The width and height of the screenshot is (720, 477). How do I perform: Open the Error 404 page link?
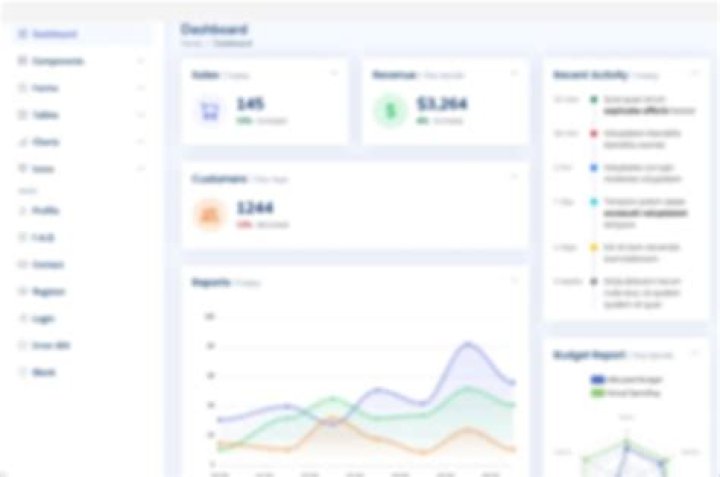[50, 345]
